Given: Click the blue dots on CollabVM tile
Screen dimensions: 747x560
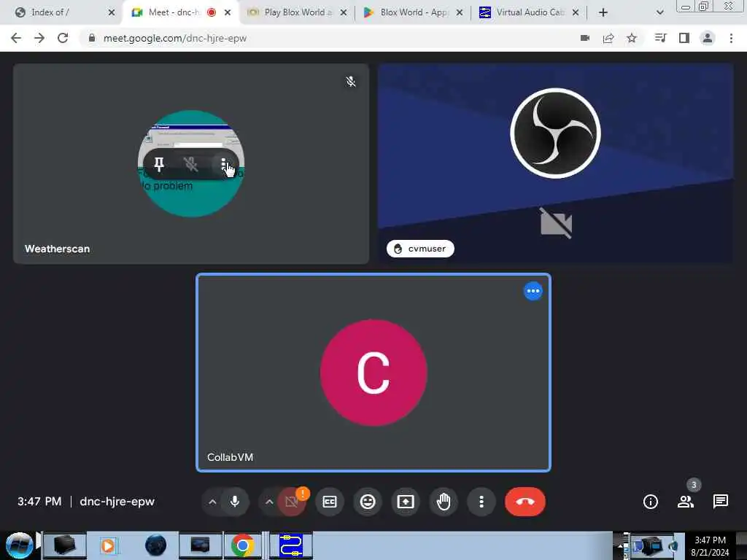Looking at the screenshot, I should click(533, 291).
